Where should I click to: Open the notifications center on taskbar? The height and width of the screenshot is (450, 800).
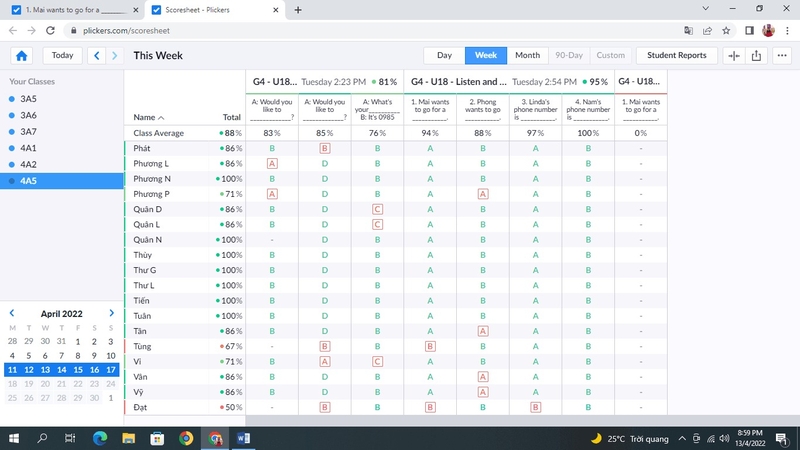pyautogui.click(x=782, y=438)
